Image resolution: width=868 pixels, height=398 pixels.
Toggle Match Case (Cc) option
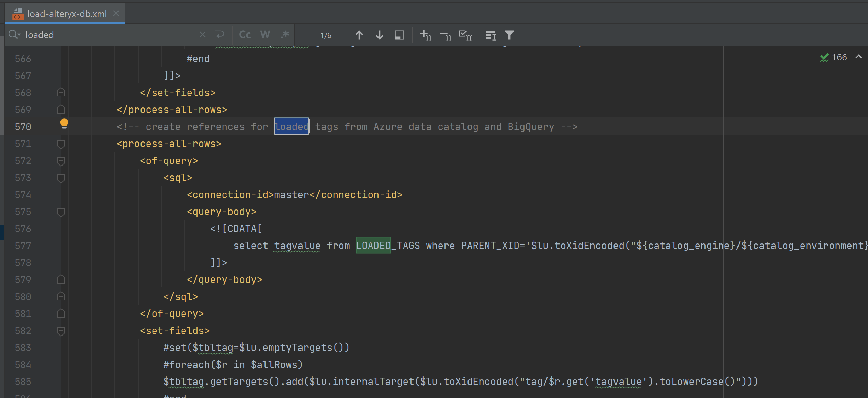click(x=245, y=35)
